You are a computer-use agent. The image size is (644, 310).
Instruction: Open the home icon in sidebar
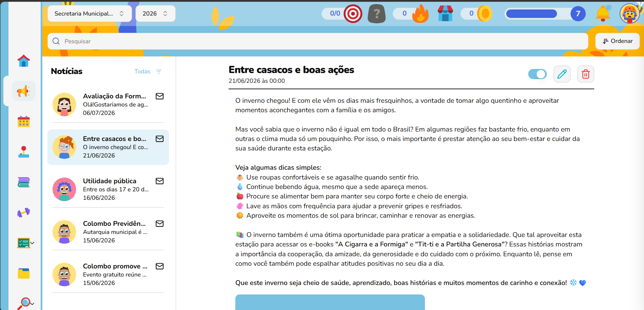pos(24,61)
